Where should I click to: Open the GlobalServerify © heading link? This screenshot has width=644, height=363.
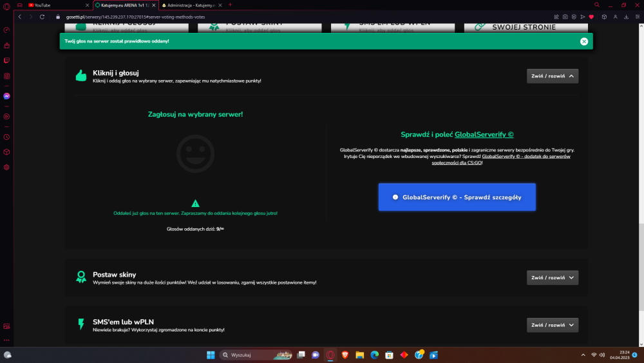(x=484, y=134)
